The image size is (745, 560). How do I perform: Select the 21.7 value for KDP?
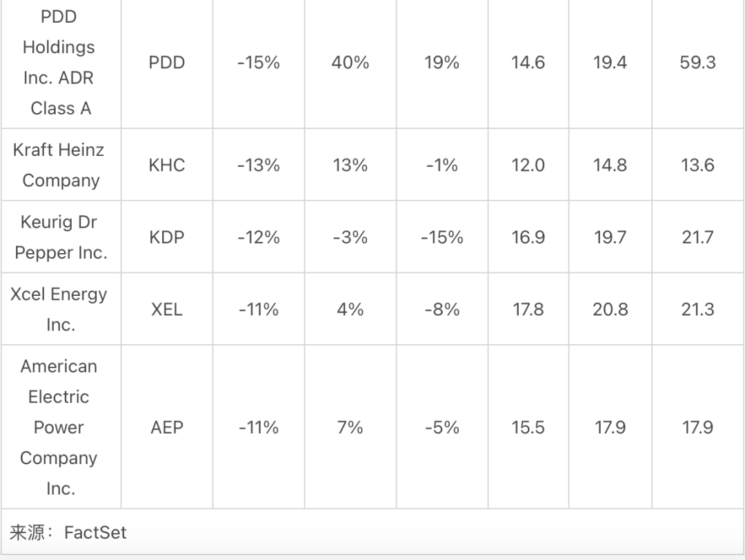[697, 237]
